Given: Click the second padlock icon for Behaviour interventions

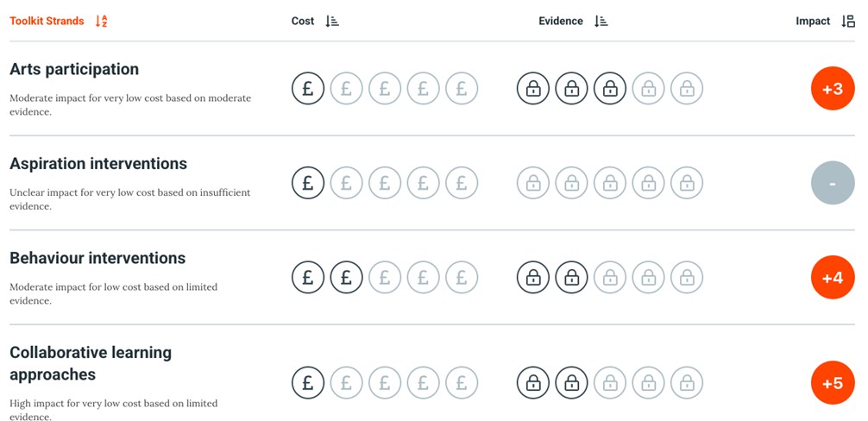Looking at the screenshot, I should tap(571, 278).
